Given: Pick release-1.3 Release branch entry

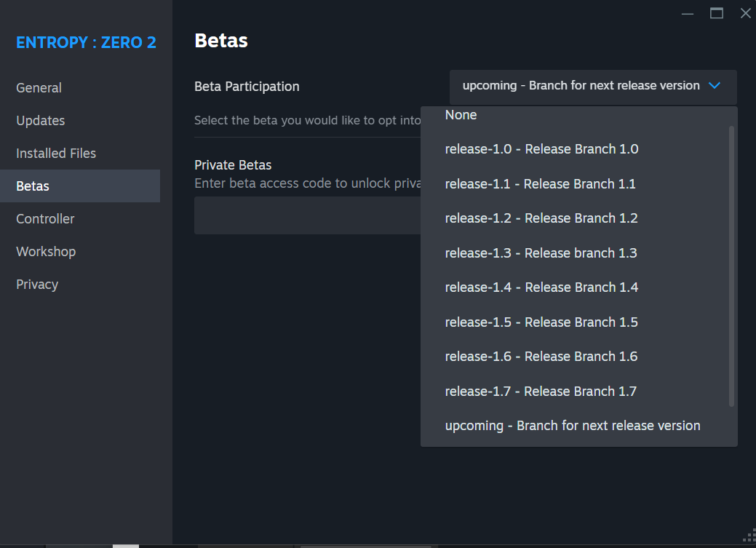Looking at the screenshot, I should coord(541,253).
